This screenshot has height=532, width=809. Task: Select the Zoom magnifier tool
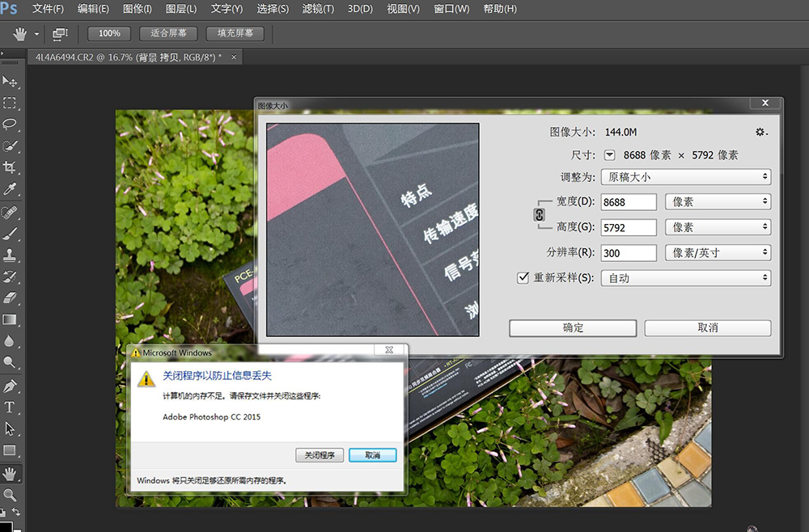click(10, 494)
